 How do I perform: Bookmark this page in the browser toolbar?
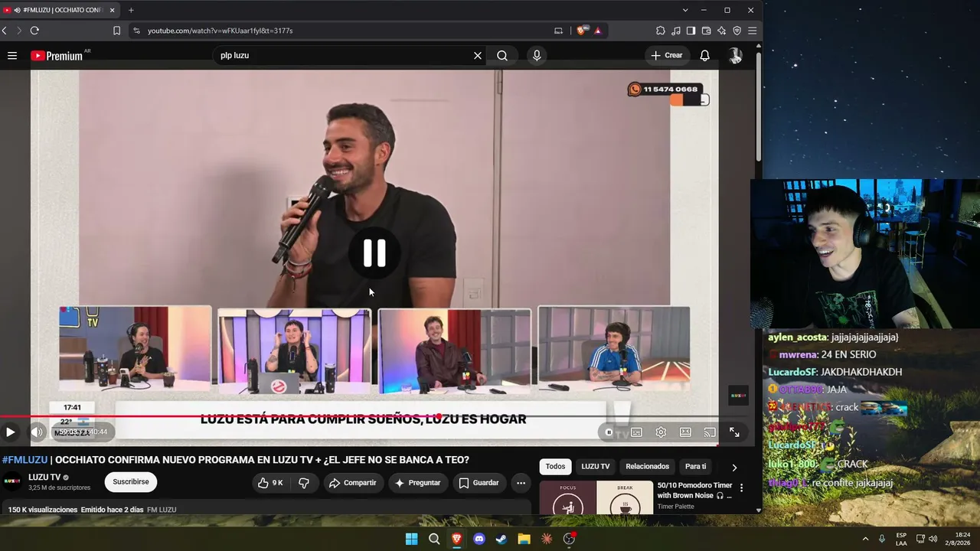(x=116, y=31)
